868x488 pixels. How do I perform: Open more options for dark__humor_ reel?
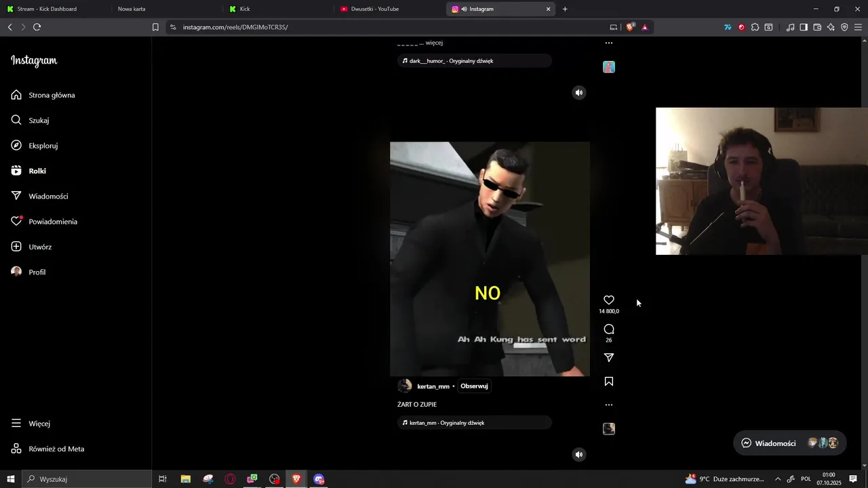click(x=609, y=43)
